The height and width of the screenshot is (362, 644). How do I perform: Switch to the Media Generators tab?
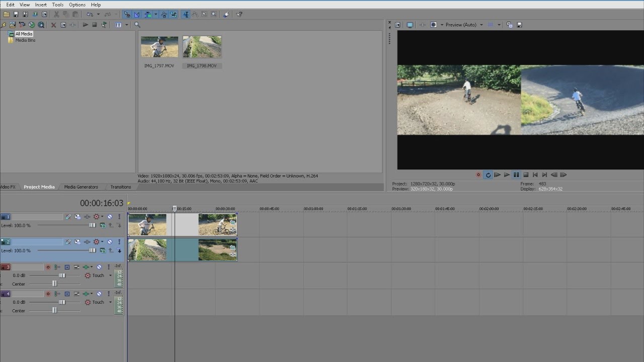pos(81,187)
